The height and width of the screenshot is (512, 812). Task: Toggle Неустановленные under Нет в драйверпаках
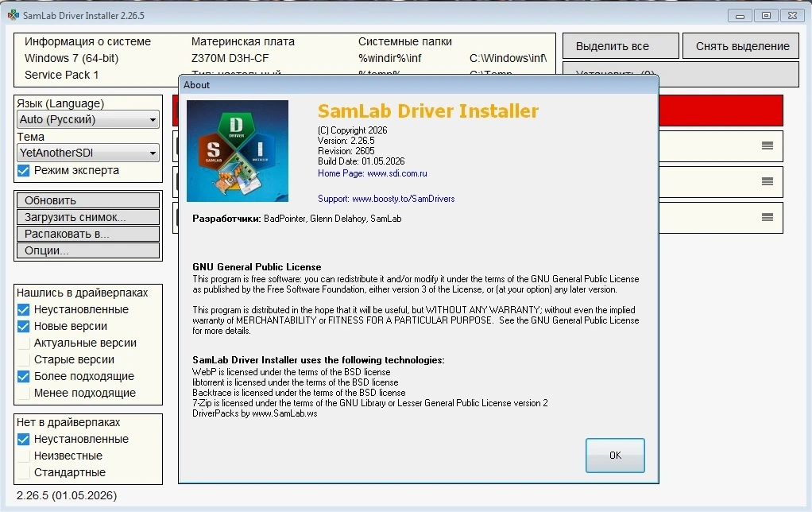23,440
